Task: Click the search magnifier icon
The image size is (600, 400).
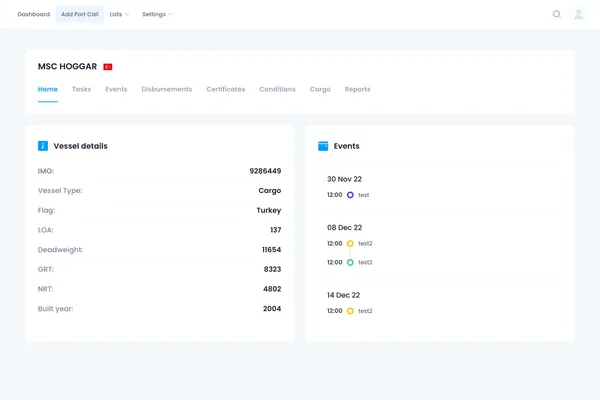Action: [x=557, y=14]
